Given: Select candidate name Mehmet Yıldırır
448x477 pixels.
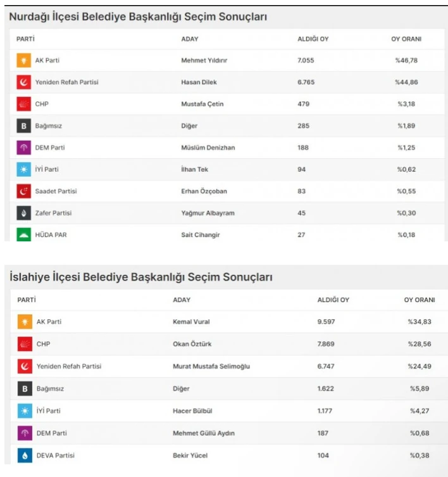Looking at the screenshot, I should point(203,61).
